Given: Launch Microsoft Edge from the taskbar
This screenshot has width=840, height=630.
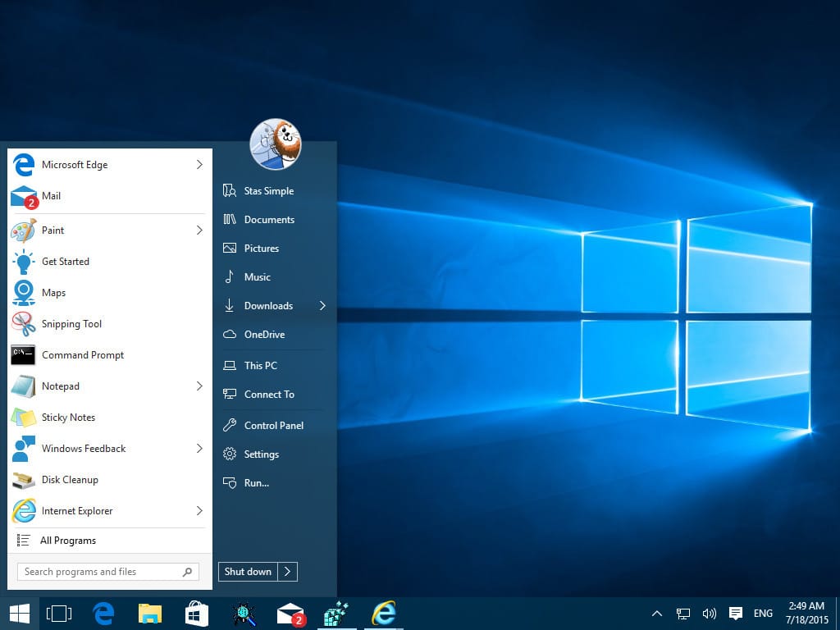Looking at the screenshot, I should pos(103,613).
